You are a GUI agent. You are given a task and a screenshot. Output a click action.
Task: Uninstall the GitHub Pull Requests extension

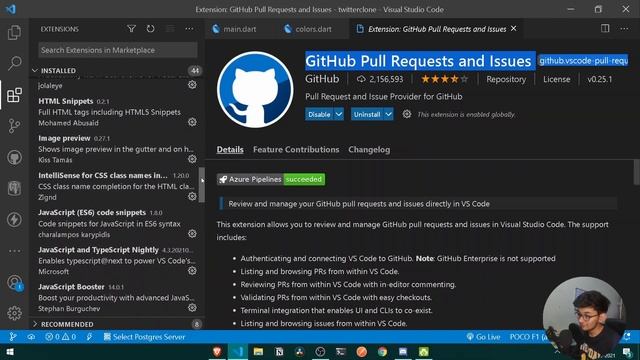(367, 114)
